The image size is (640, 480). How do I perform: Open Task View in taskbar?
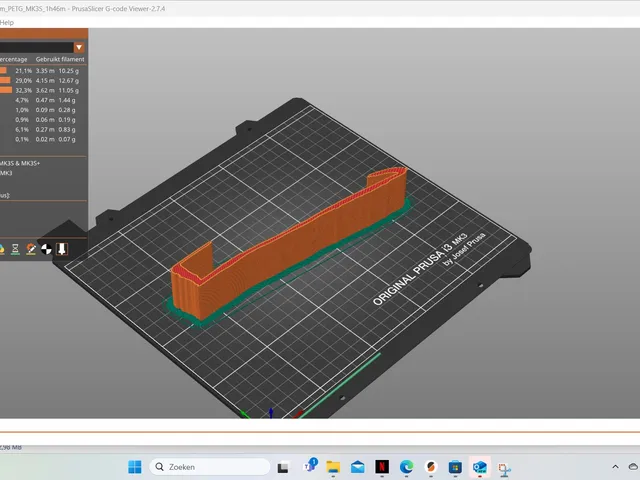[x=283, y=467]
